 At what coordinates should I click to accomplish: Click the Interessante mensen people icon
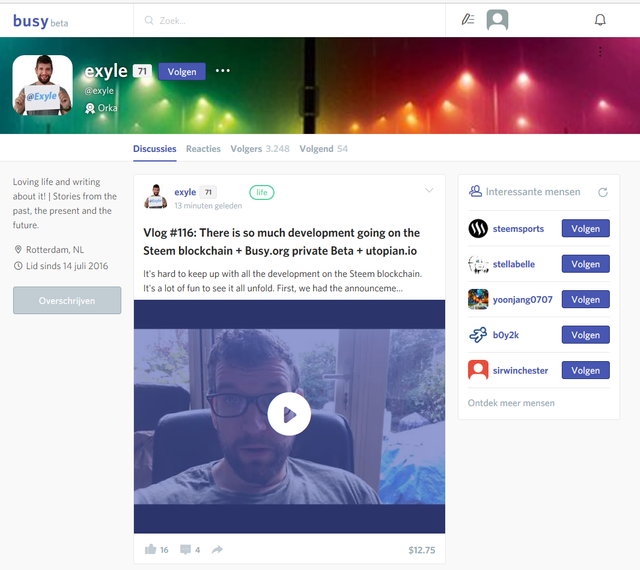[x=475, y=191]
